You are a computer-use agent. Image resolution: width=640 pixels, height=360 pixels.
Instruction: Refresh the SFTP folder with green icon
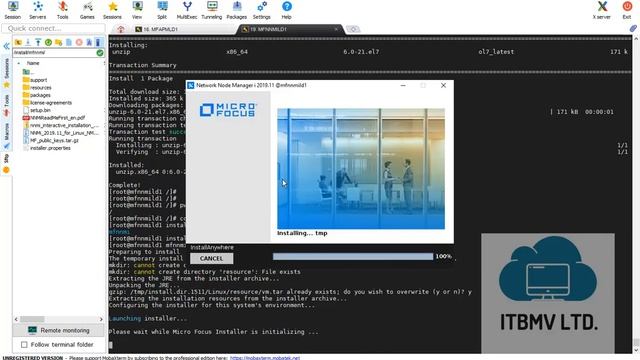48,42
